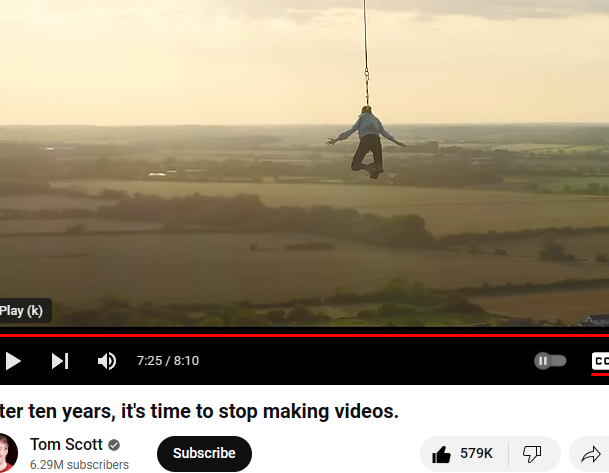609x473 pixels.
Task: Click the Play button in the player
Action: coord(13,361)
